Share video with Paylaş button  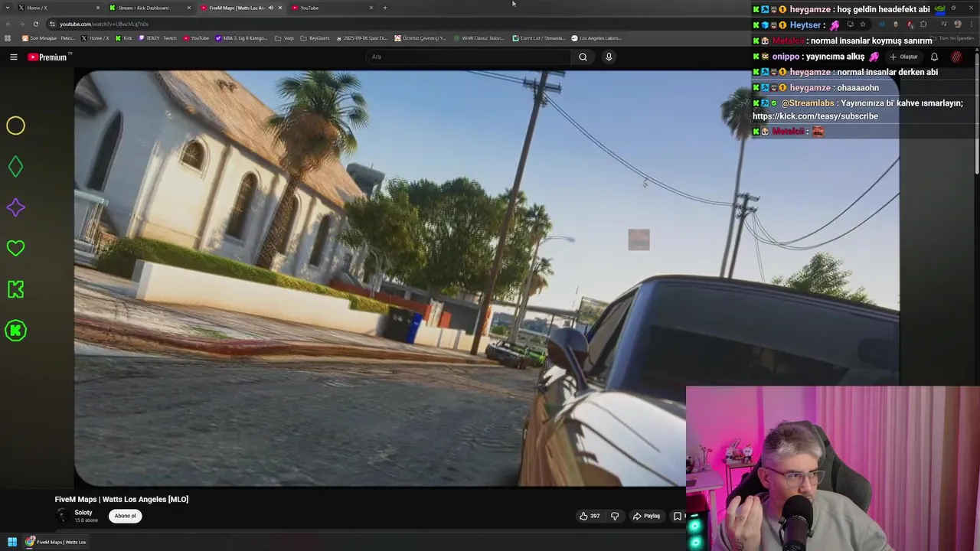coord(646,516)
